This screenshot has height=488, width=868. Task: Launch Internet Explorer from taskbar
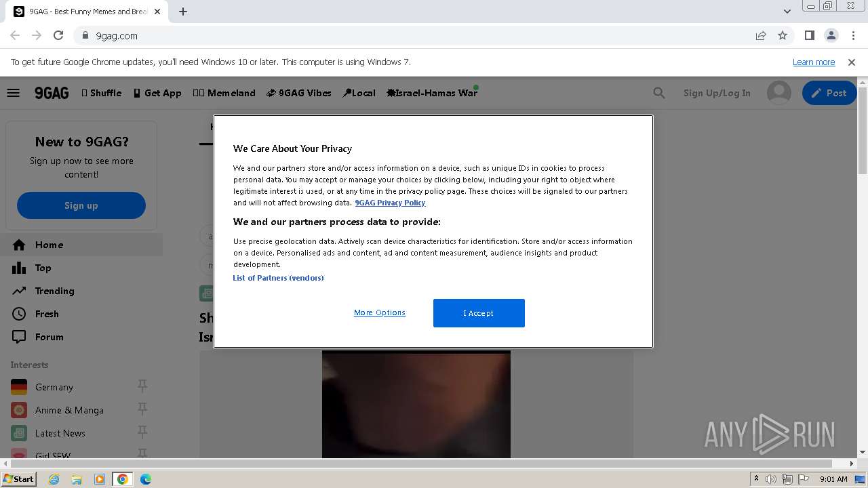click(54, 479)
